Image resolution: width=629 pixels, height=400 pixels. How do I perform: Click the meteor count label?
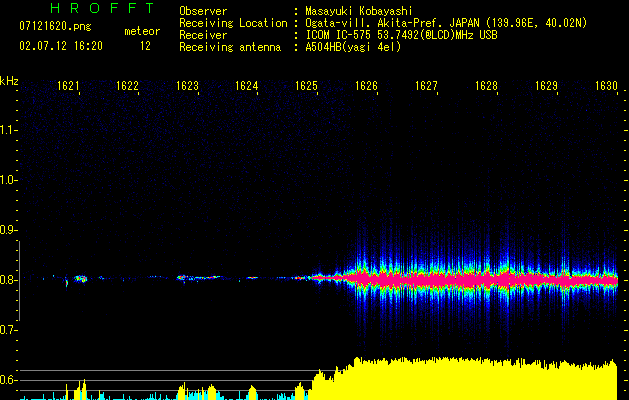point(142,31)
